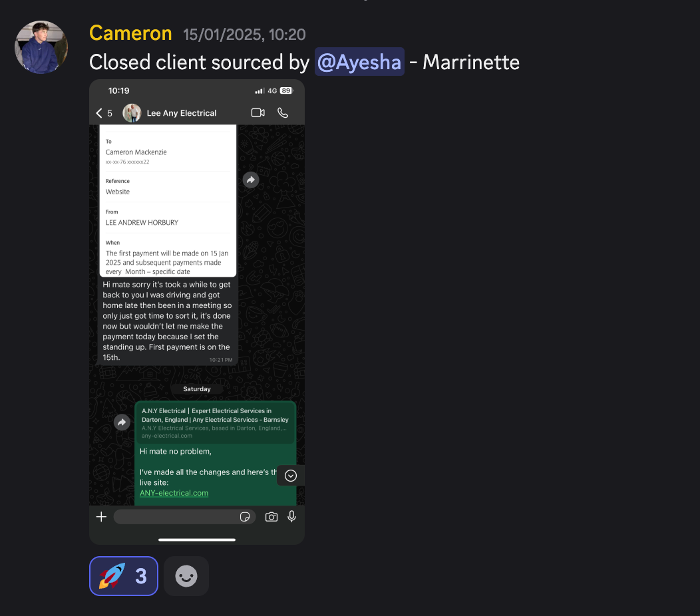Tap the camera icon in chat bar
Screen dimensions: 700x616
(x=271, y=517)
